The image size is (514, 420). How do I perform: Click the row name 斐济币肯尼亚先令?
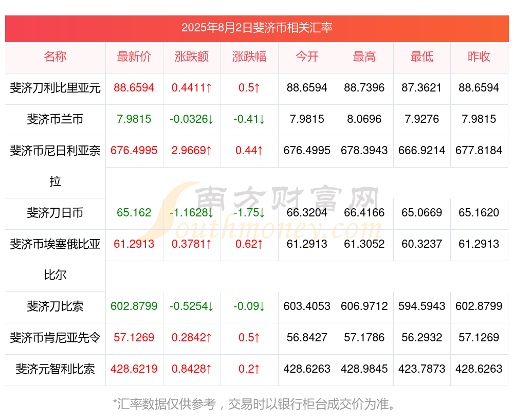point(55,338)
